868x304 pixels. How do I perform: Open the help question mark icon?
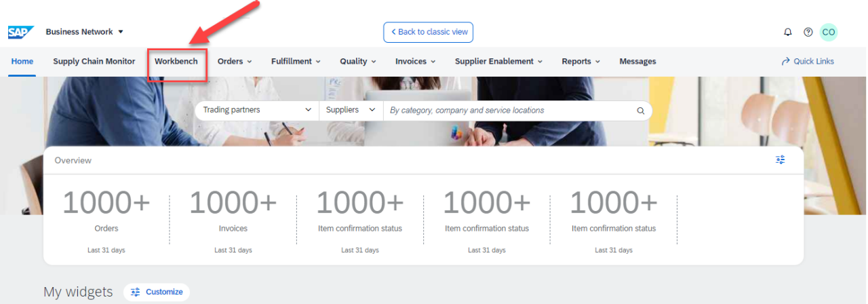808,32
